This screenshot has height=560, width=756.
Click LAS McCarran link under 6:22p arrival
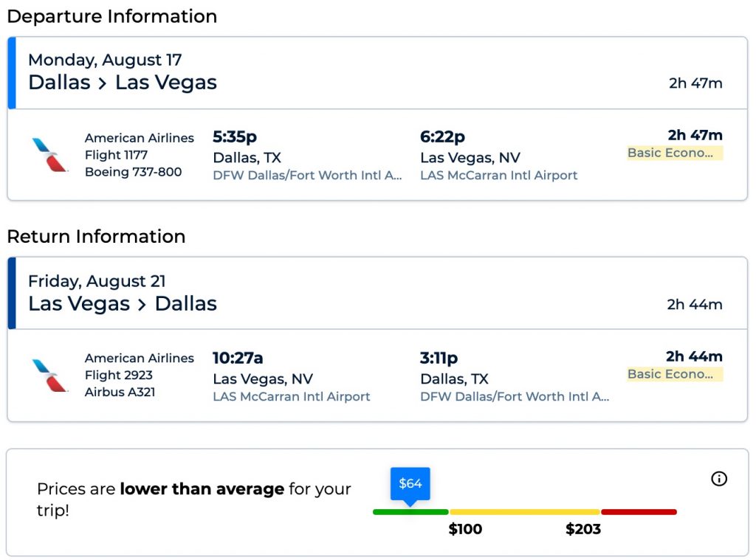(x=498, y=176)
